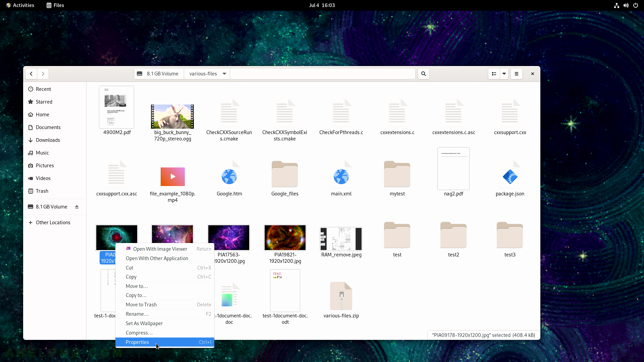Open Music in the sidebar

click(55, 153)
